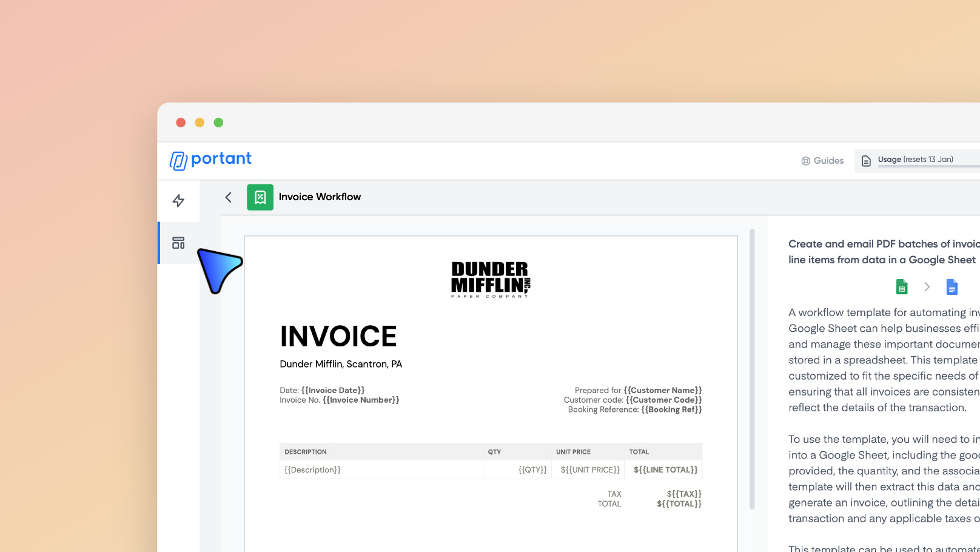
Task: Click the Dunder Mifflin logo
Action: (x=489, y=279)
